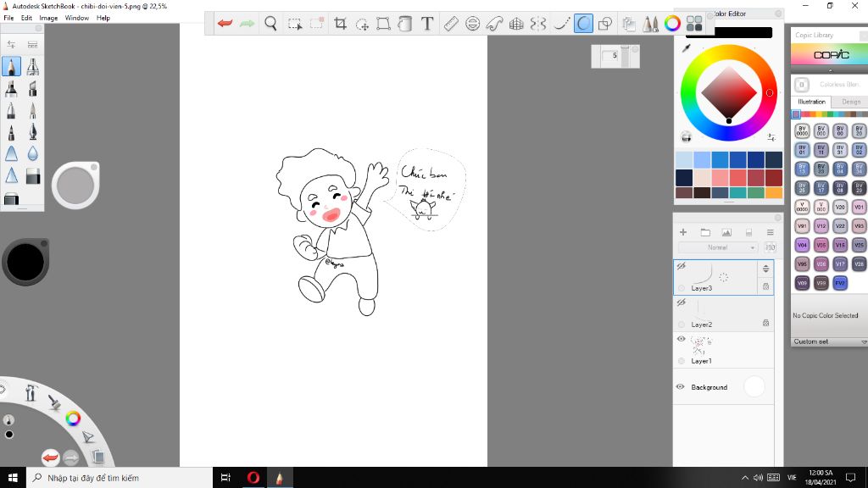Enable the French Curve tool

coord(494,23)
